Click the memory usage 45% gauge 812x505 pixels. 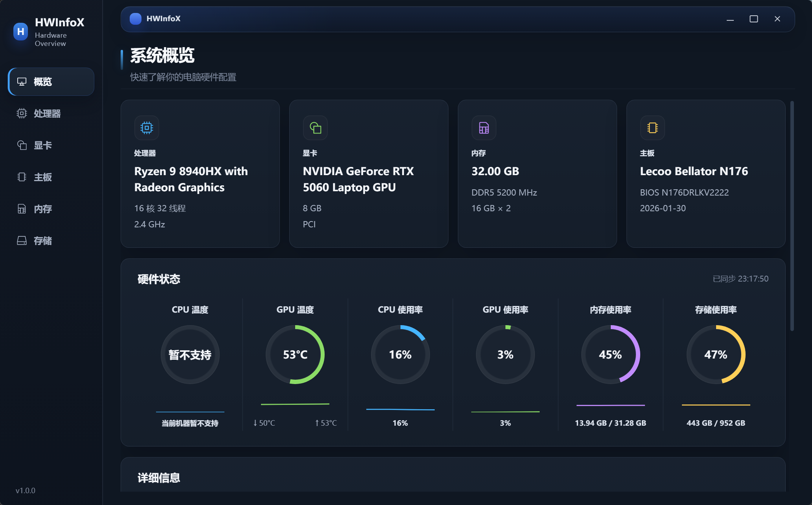(x=610, y=355)
